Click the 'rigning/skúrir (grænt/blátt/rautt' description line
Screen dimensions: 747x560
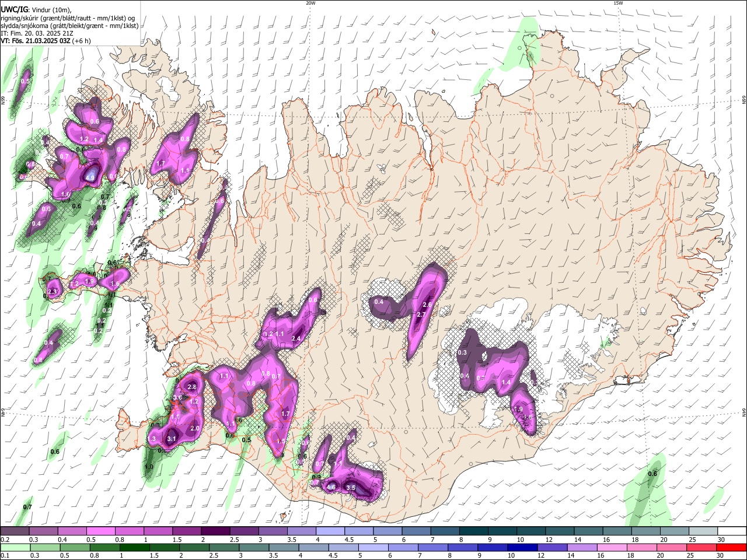(x=68, y=18)
